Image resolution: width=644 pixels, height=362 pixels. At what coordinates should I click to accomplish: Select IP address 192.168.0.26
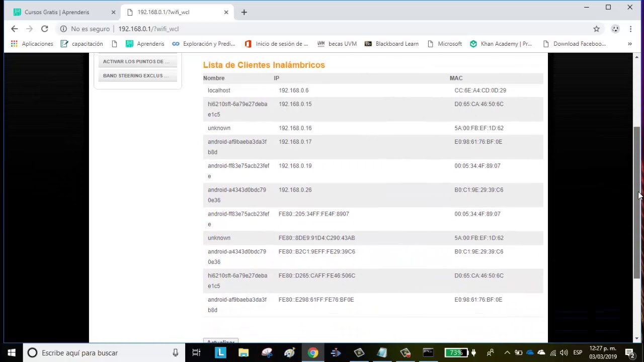click(295, 190)
